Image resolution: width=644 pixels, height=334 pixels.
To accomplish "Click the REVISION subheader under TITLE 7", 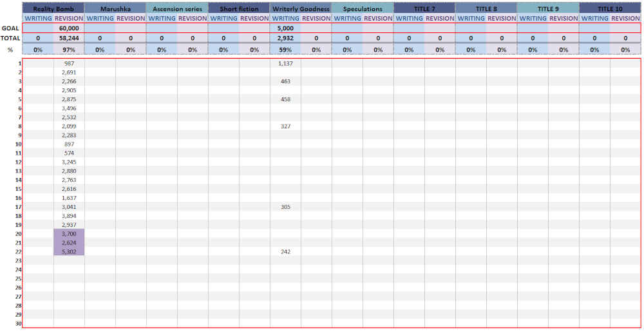I will (440, 19).
